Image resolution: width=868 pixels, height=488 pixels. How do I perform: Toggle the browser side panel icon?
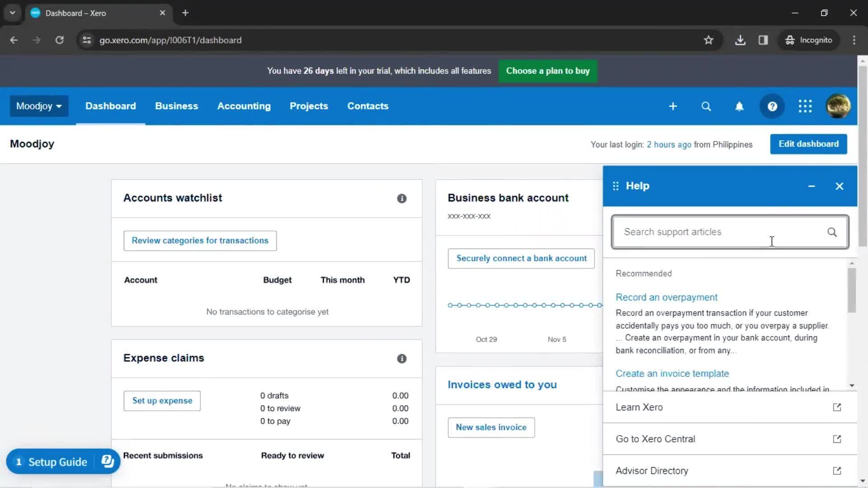pos(763,40)
